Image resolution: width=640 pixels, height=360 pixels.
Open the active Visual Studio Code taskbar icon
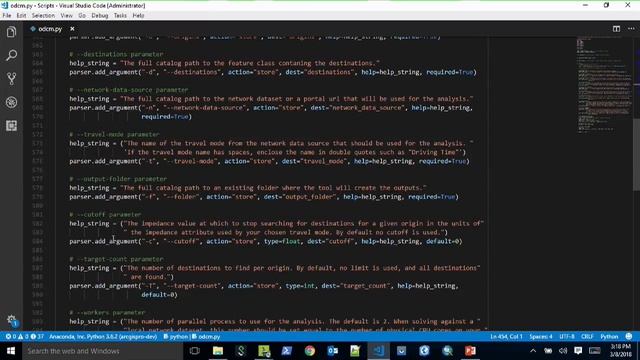pos(378,351)
